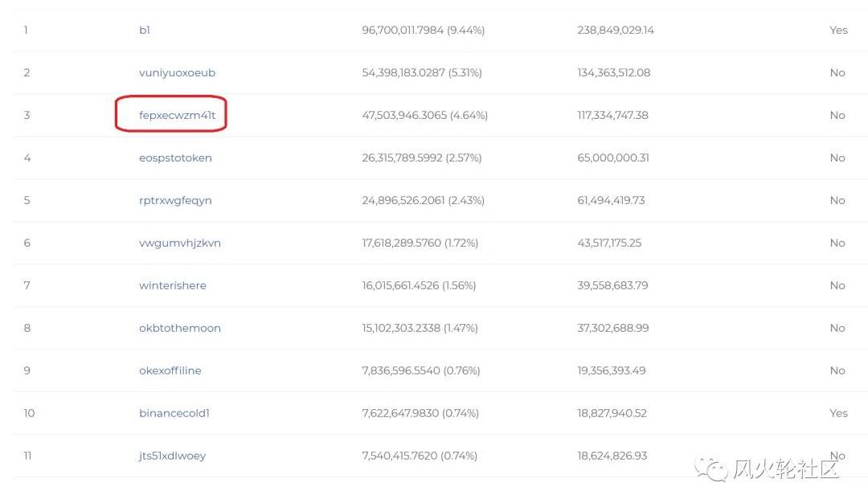Open account vwgumvhjzkvn

point(179,244)
